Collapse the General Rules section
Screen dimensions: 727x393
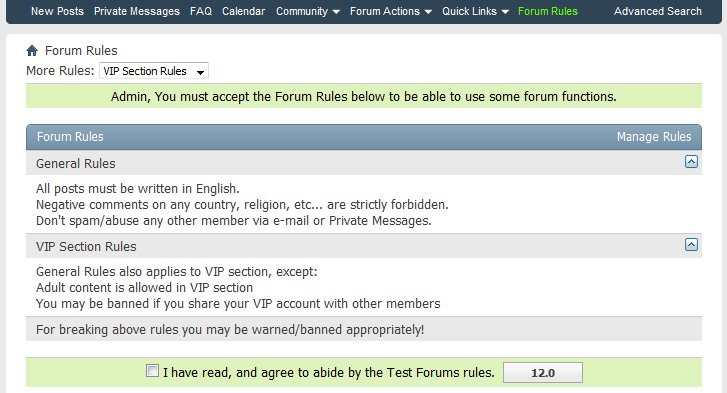tap(691, 162)
